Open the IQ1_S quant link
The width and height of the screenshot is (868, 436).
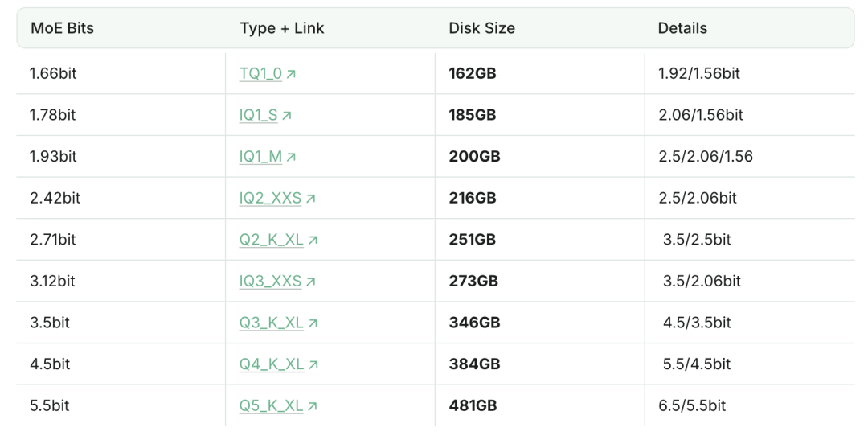(259, 115)
